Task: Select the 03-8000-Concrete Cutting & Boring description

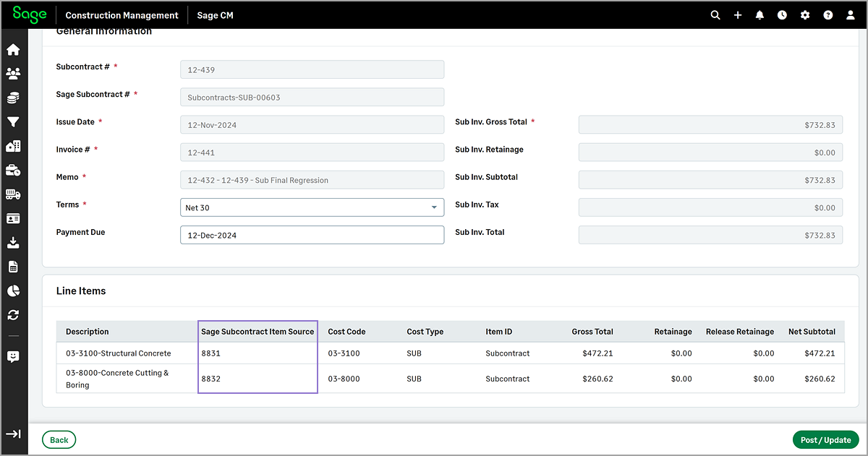Action: point(117,379)
